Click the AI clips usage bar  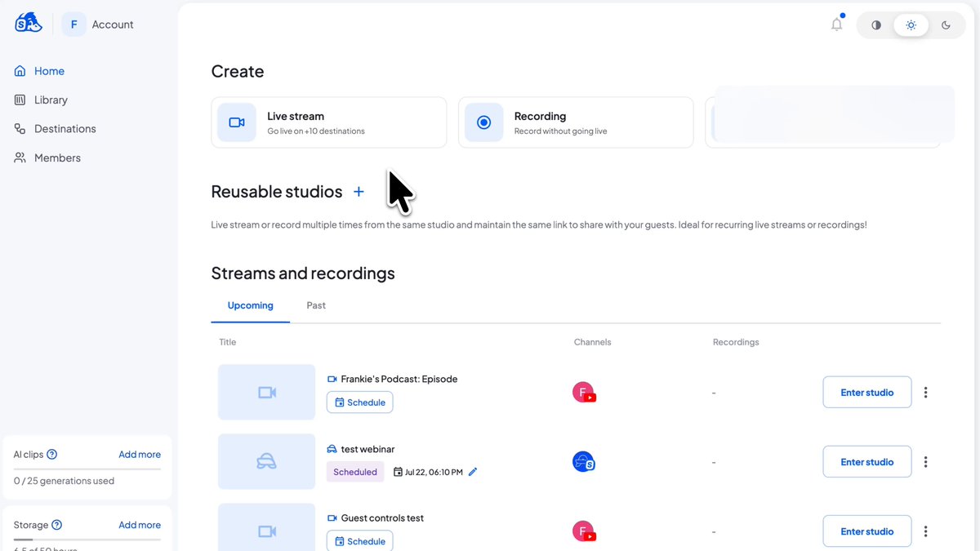87,469
